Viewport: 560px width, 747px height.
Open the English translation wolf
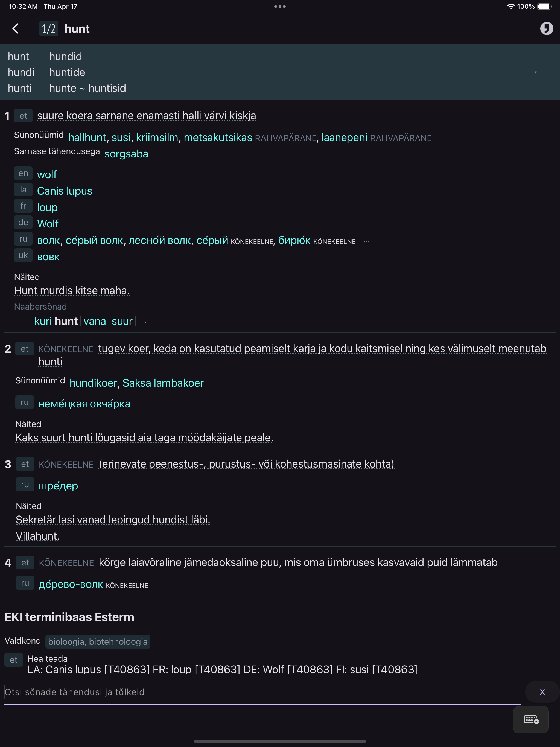click(47, 175)
